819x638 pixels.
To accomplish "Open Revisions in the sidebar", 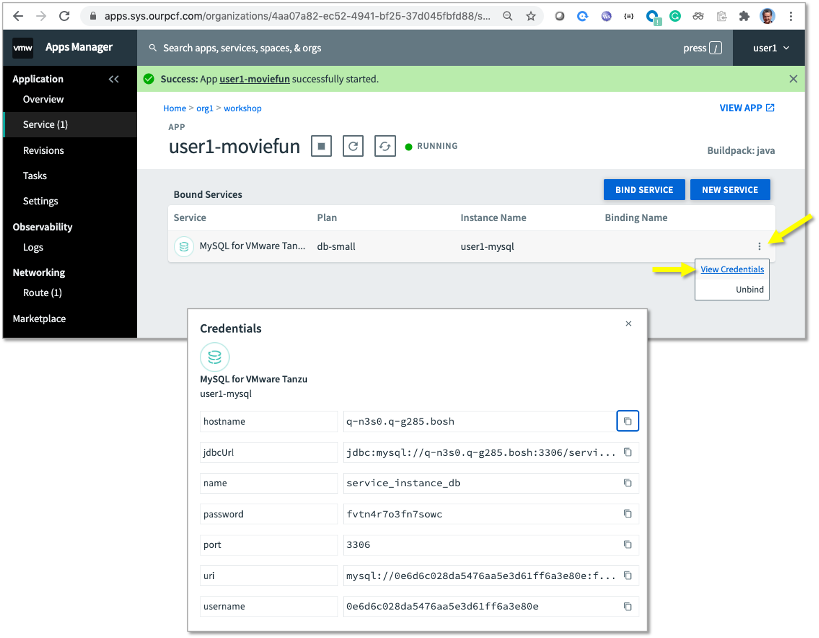I will click(x=43, y=150).
